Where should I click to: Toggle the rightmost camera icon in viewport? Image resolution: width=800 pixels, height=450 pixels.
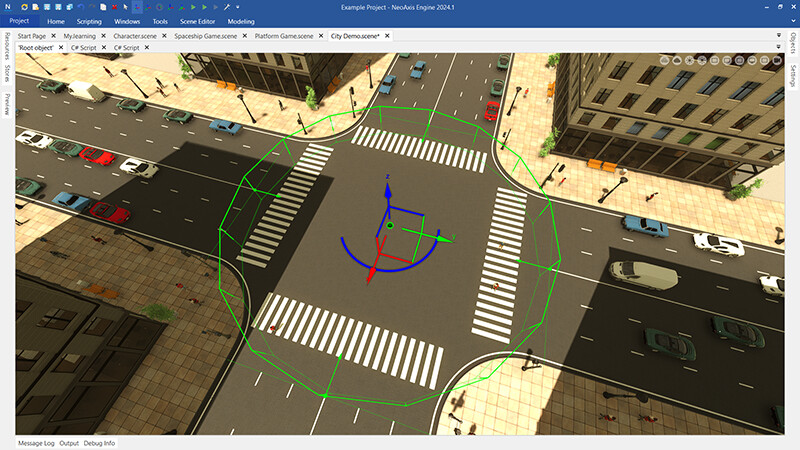[x=777, y=60]
